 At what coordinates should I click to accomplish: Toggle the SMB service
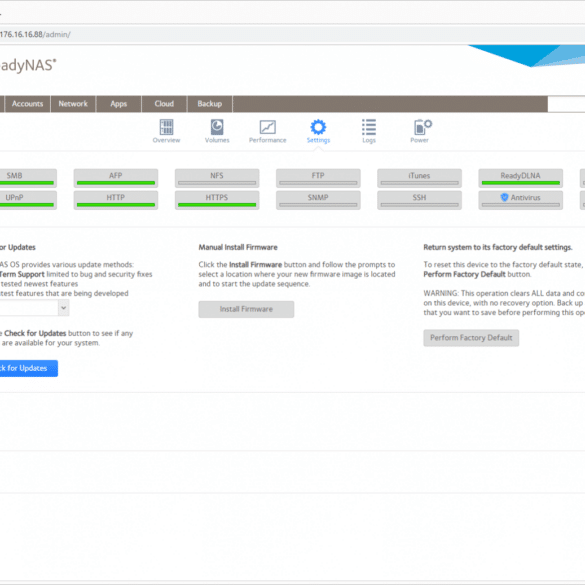pyautogui.click(x=28, y=178)
